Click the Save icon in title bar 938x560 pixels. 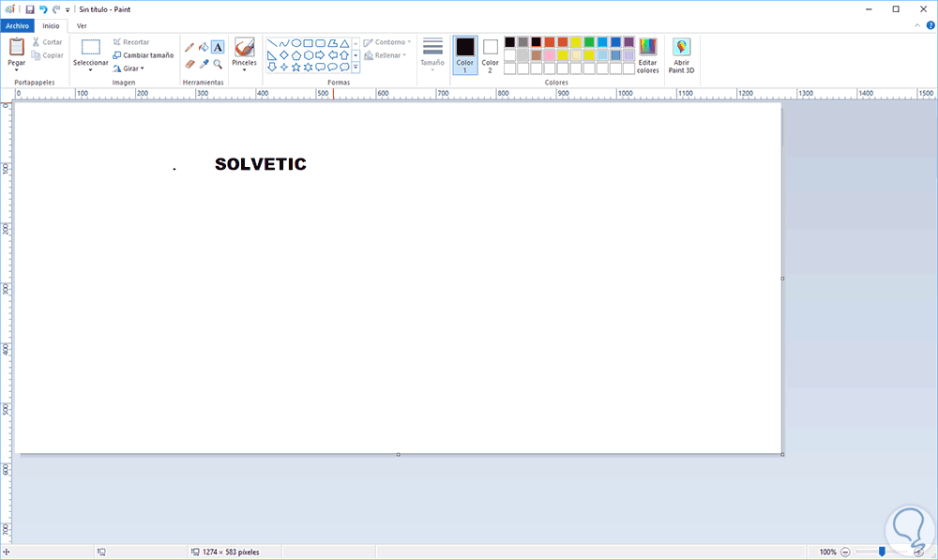[x=30, y=9]
